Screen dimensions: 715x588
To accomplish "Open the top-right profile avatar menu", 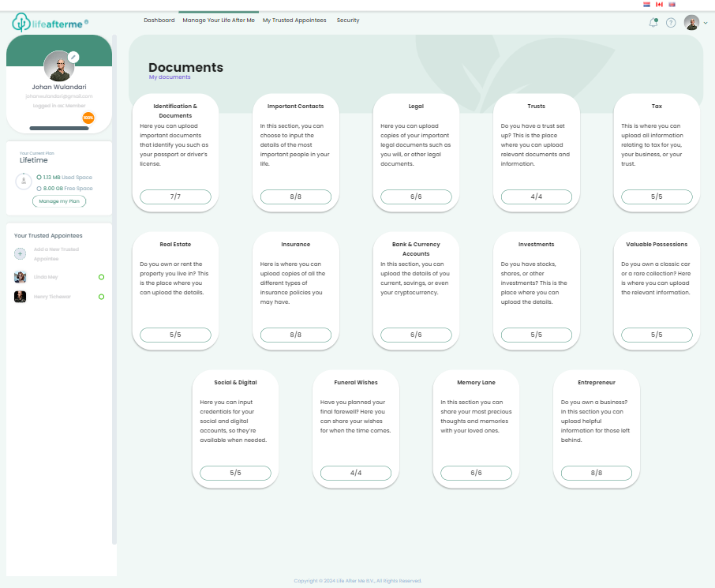I will tap(691, 22).
